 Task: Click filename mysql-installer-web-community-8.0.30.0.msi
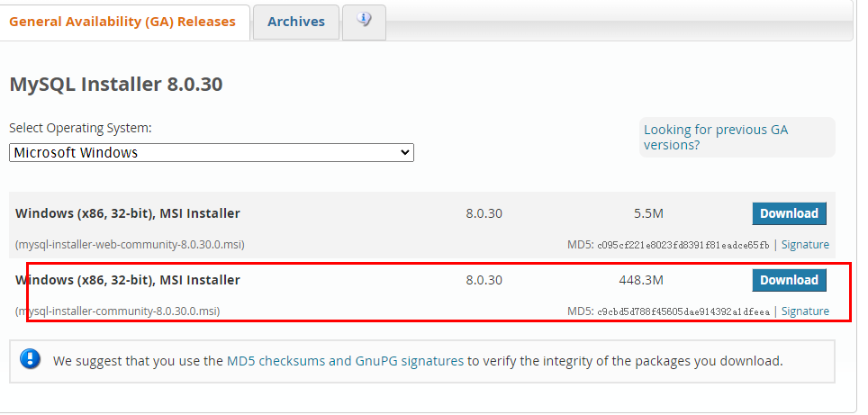[130, 245]
